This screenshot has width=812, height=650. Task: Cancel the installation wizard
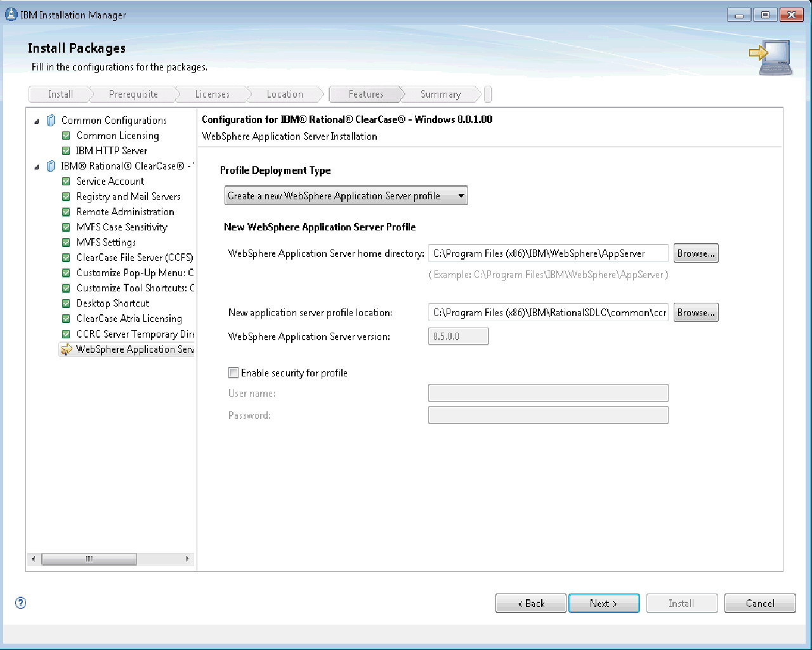(x=760, y=603)
